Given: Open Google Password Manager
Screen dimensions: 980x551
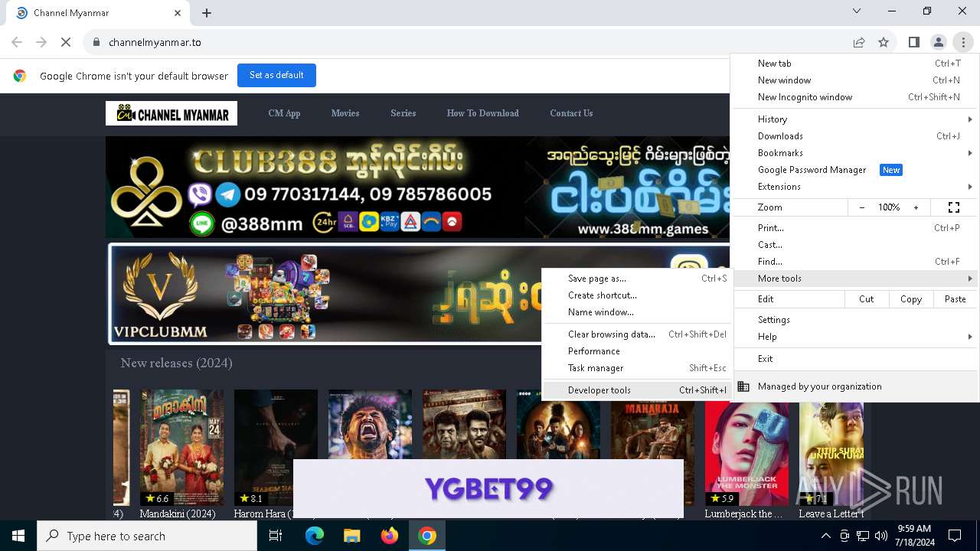Looking at the screenshot, I should 856,170.
